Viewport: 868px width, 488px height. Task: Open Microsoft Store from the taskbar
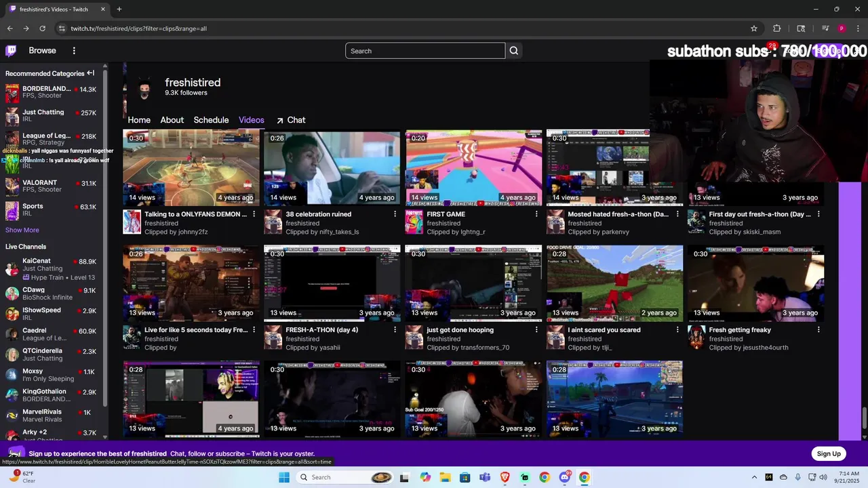pos(465,477)
